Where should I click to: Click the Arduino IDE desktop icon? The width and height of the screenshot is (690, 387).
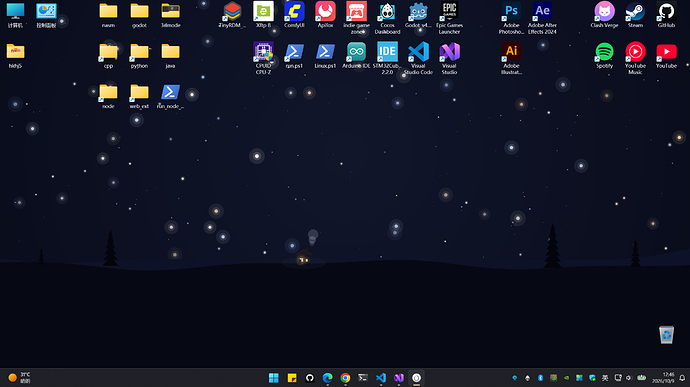click(x=356, y=55)
